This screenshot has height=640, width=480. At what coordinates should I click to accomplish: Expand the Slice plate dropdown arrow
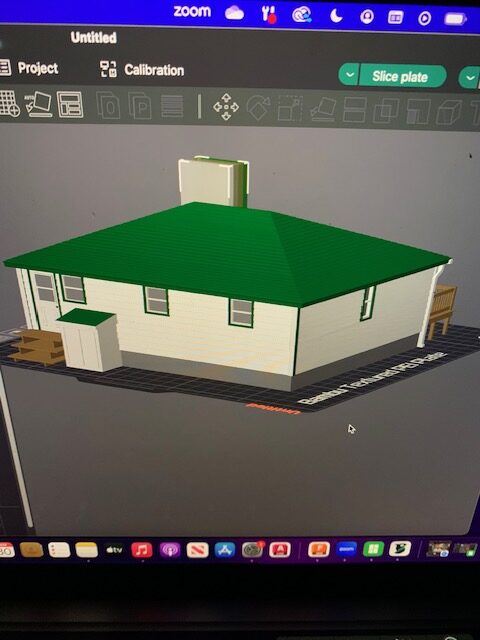coord(349,75)
